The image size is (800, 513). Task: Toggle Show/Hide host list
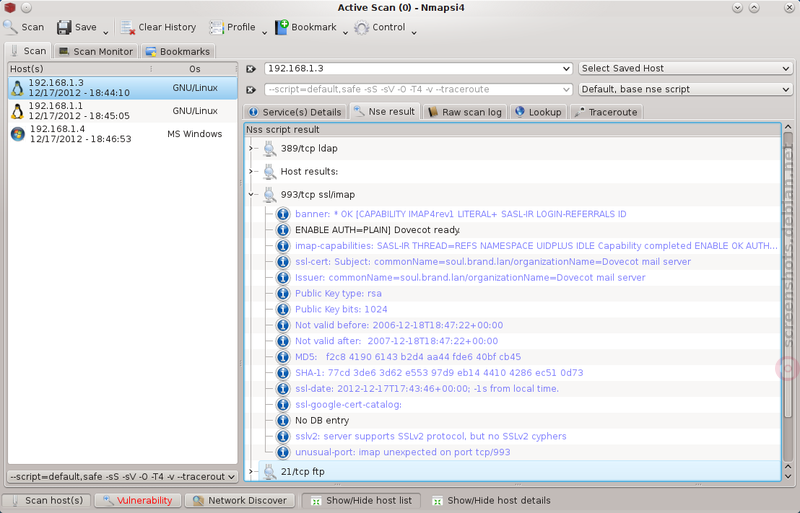coord(361,501)
